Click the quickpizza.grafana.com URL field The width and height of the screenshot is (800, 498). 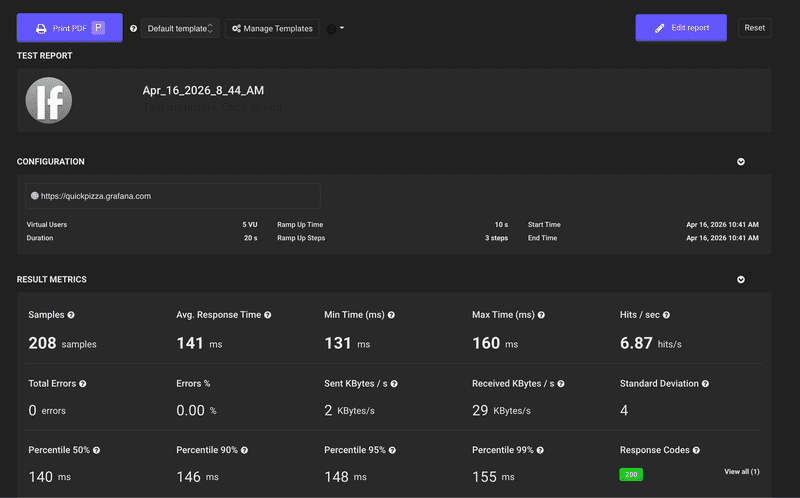pos(172,196)
